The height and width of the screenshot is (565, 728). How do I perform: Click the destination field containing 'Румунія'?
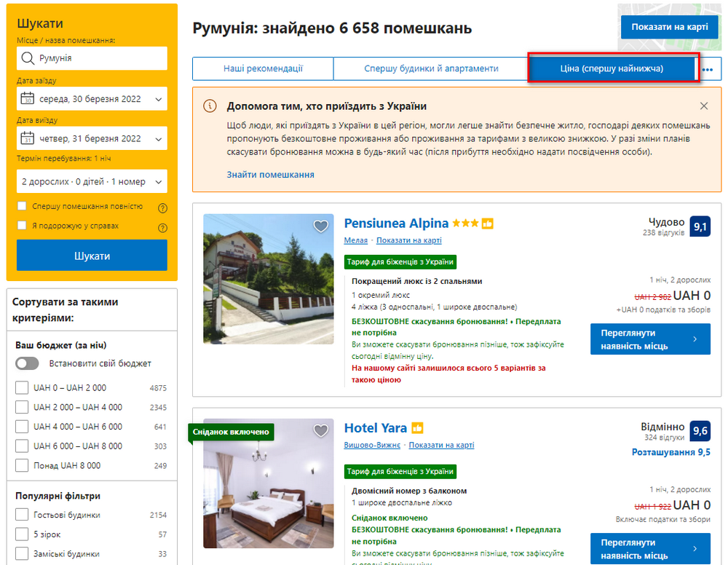tap(92, 58)
